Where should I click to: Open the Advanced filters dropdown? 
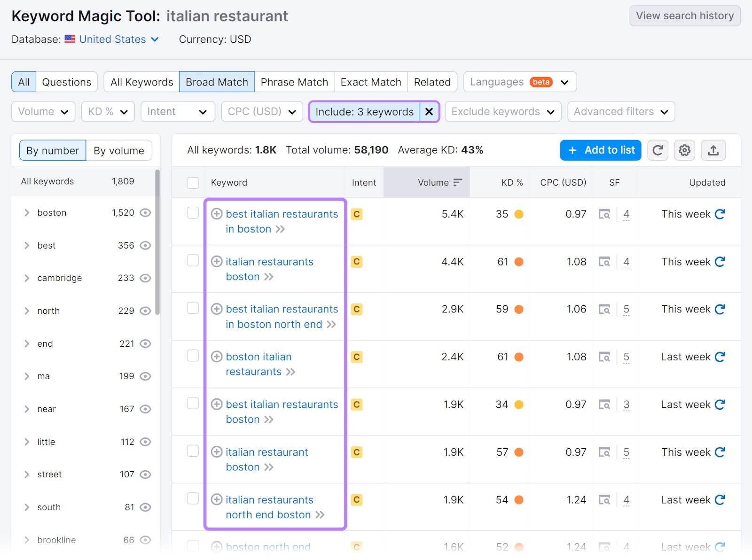point(620,112)
